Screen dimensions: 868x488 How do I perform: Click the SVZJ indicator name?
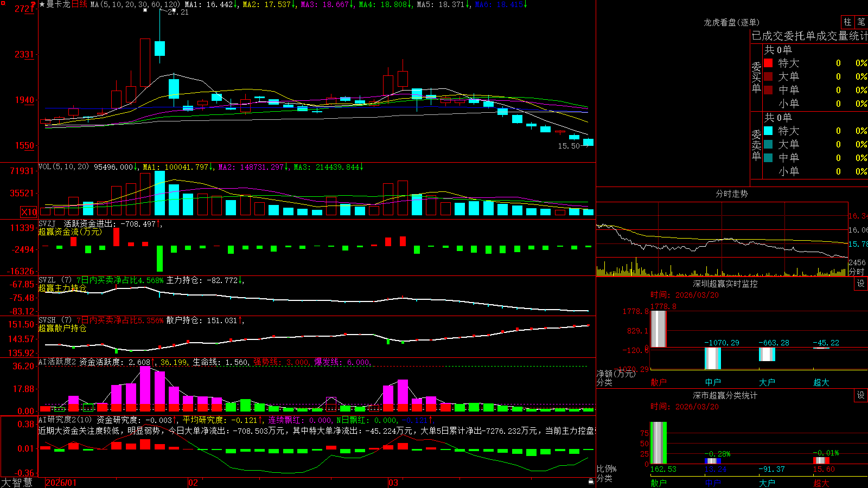tap(47, 223)
